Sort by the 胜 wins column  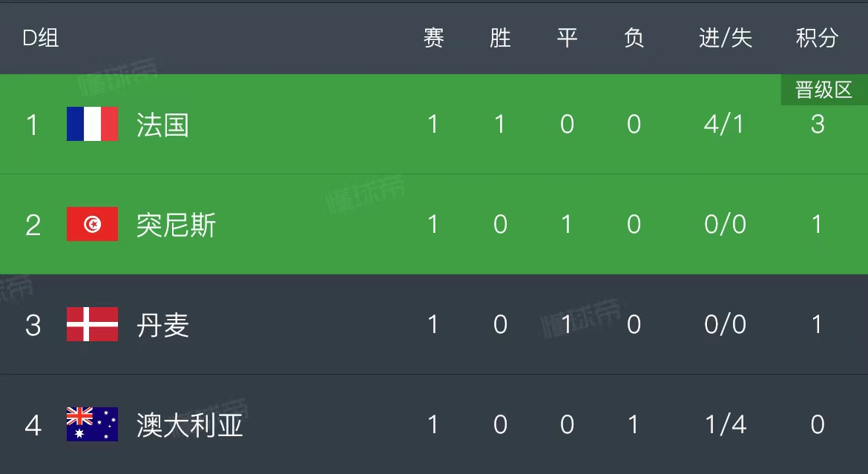pyautogui.click(x=500, y=39)
